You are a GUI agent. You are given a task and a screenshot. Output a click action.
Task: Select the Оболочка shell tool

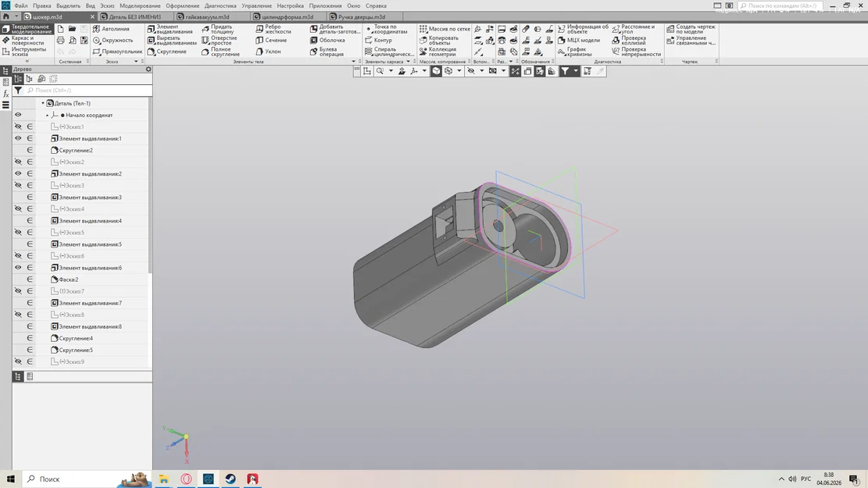point(327,41)
